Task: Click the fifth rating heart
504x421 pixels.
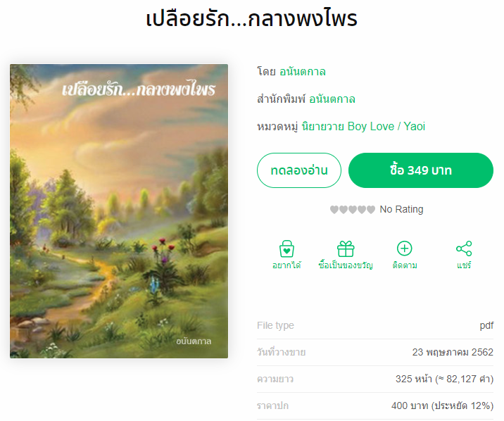Action: point(371,210)
